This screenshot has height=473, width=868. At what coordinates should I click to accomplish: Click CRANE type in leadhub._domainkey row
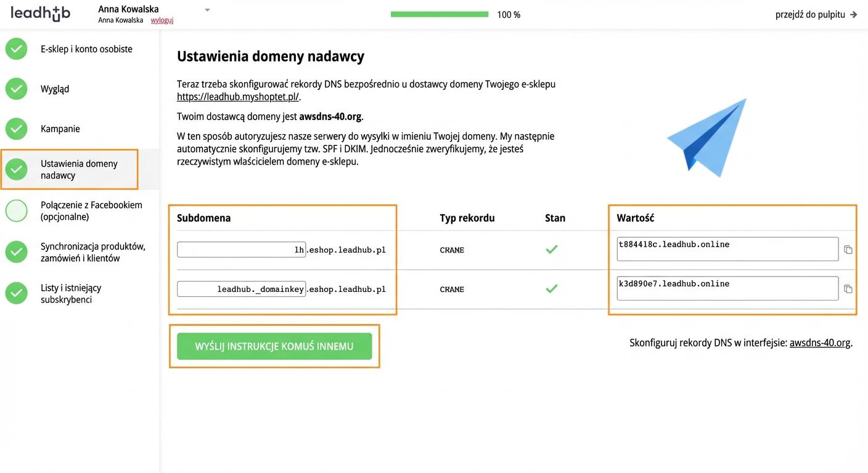[452, 289]
